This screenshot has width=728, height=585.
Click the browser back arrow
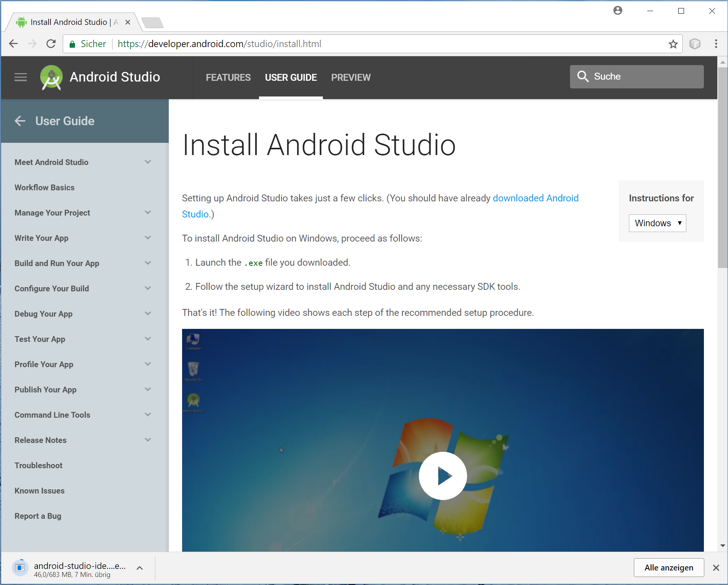pos(13,44)
